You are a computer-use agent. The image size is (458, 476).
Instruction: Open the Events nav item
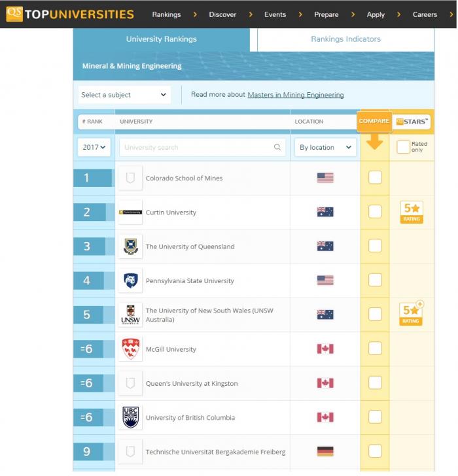point(275,14)
